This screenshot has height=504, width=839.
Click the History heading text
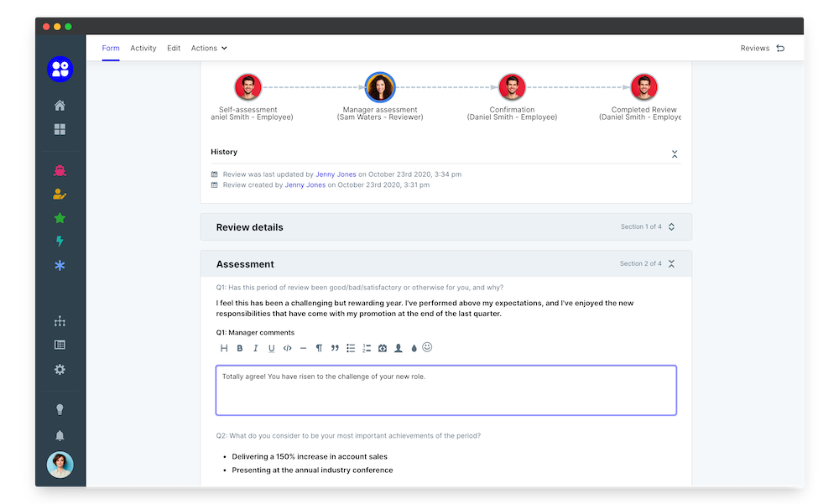click(x=224, y=152)
